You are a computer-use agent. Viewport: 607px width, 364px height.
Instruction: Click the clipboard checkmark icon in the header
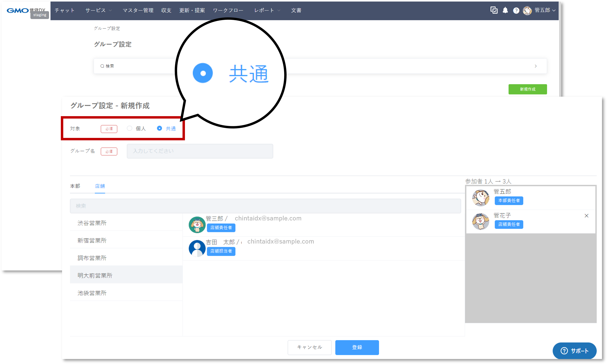click(494, 10)
